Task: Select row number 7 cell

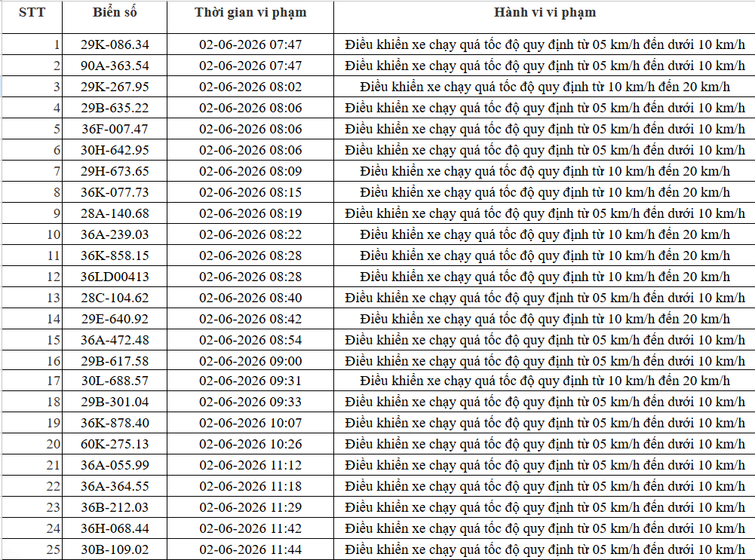Action: point(32,171)
